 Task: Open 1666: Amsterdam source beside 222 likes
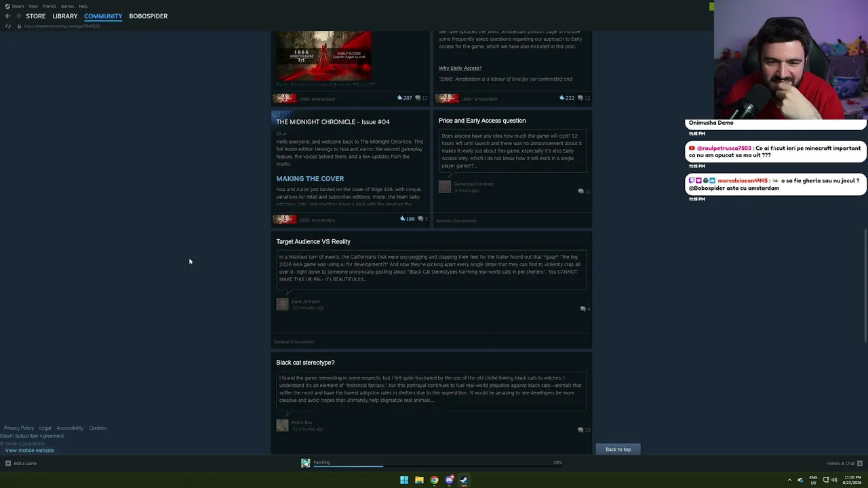[x=479, y=99]
